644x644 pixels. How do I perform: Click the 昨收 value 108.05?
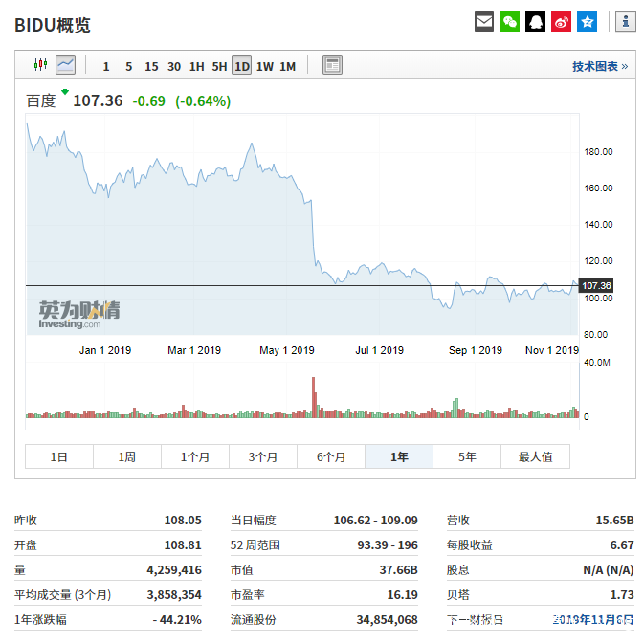183,520
